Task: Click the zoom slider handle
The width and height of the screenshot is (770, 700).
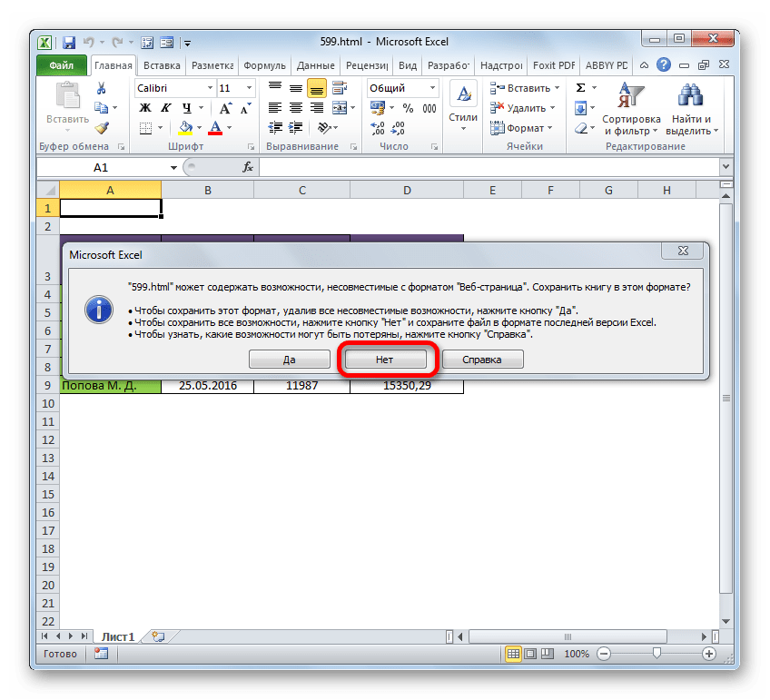Action: pyautogui.click(x=656, y=654)
